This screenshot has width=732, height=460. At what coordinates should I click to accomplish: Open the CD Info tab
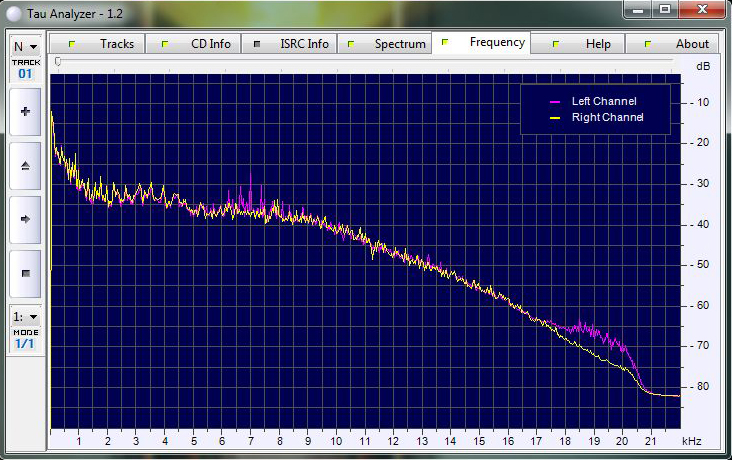[x=210, y=44]
